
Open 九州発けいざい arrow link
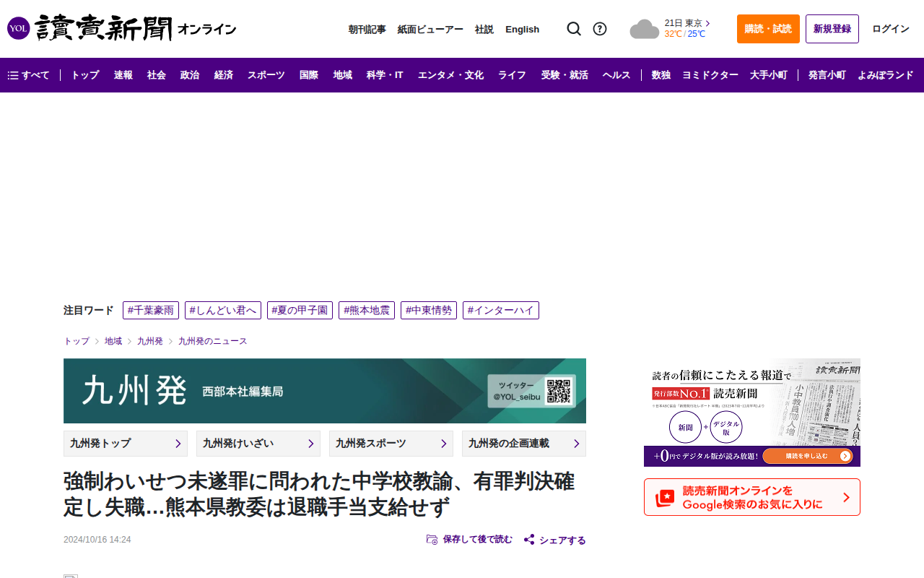pyautogui.click(x=258, y=444)
